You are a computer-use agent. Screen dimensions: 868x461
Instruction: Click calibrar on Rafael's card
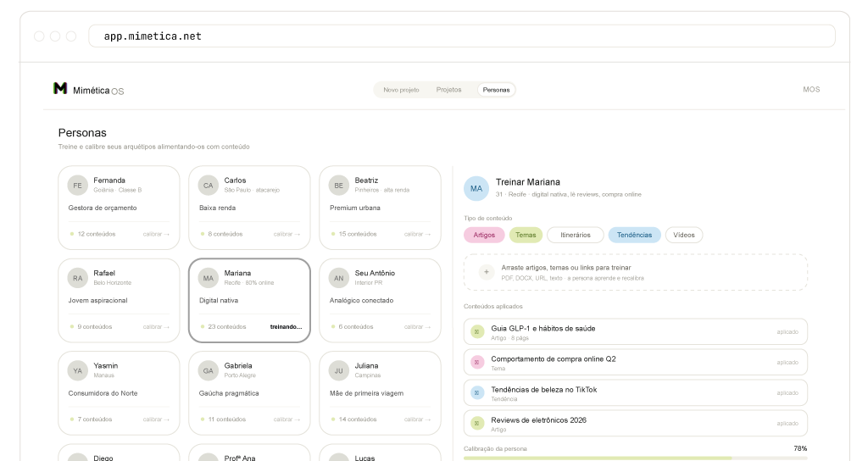pyautogui.click(x=156, y=326)
